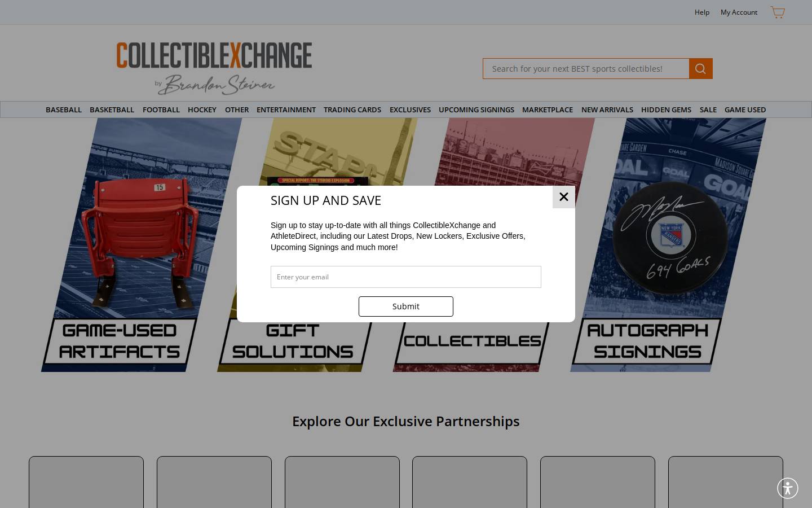Open the New Arrivals menu
This screenshot has height=508, width=812.
coord(607,110)
